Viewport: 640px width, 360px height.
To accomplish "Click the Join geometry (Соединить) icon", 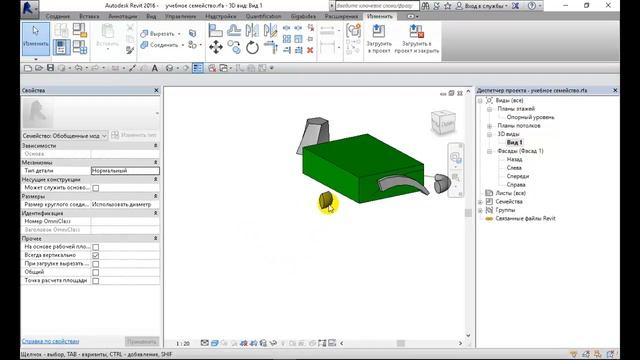I will (144, 45).
